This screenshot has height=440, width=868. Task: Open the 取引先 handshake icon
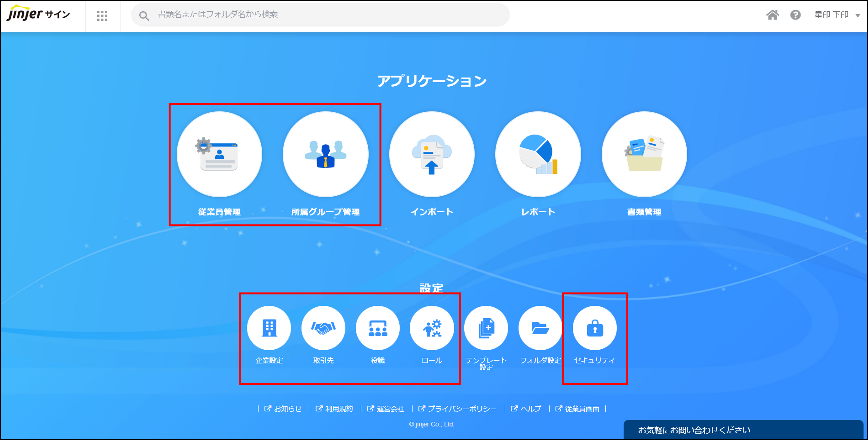coord(323,328)
